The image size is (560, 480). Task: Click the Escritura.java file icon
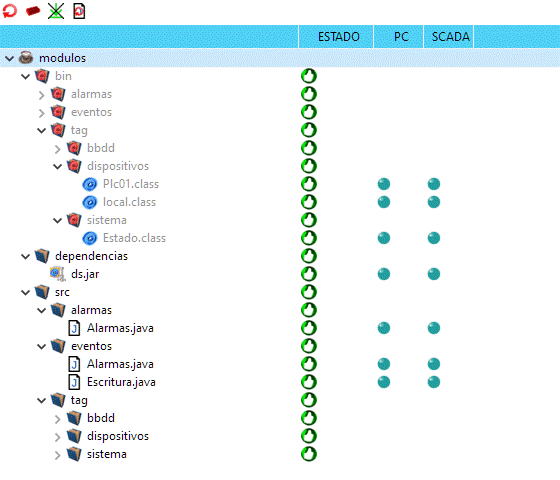click(x=74, y=382)
